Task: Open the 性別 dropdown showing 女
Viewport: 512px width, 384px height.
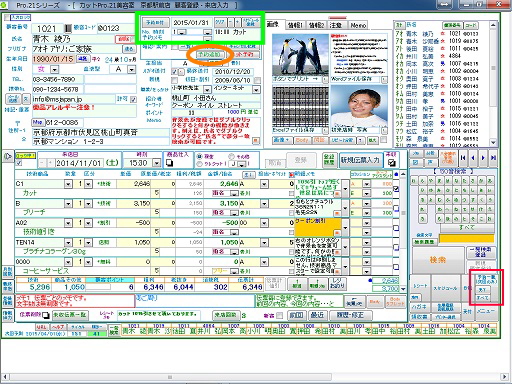Action: pyautogui.click(x=54, y=69)
